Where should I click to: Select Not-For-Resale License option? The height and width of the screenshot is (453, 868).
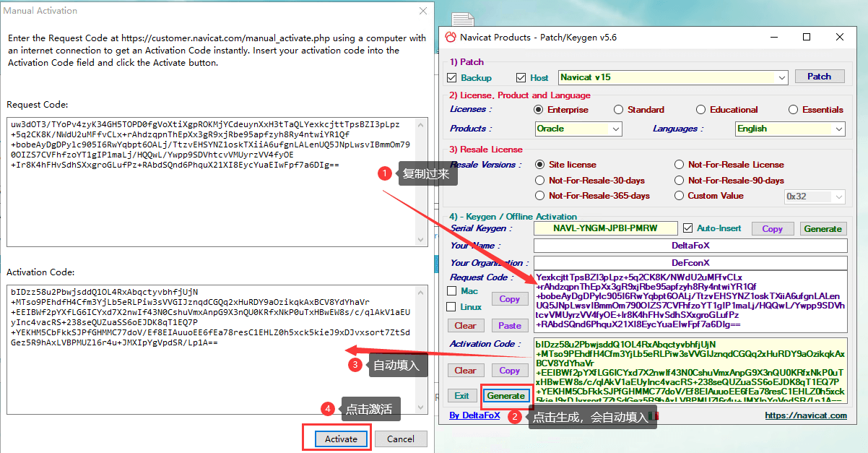(679, 165)
